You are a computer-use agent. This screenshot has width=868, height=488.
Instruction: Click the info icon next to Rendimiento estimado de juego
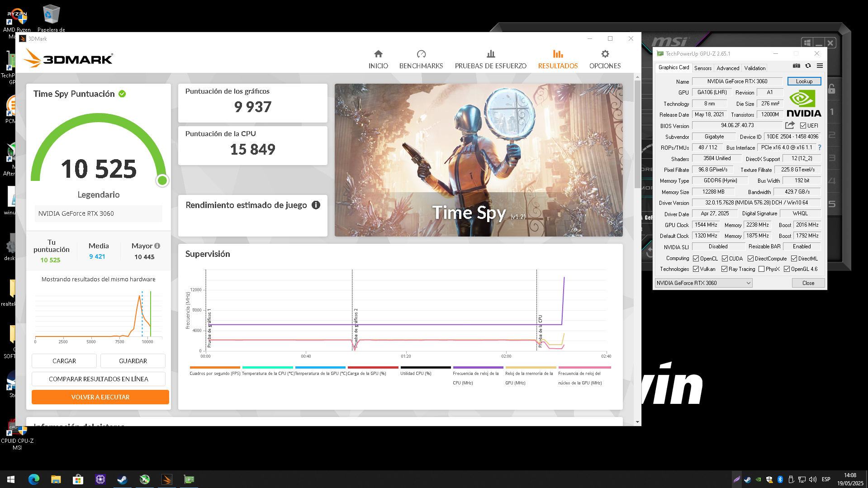[x=316, y=205]
